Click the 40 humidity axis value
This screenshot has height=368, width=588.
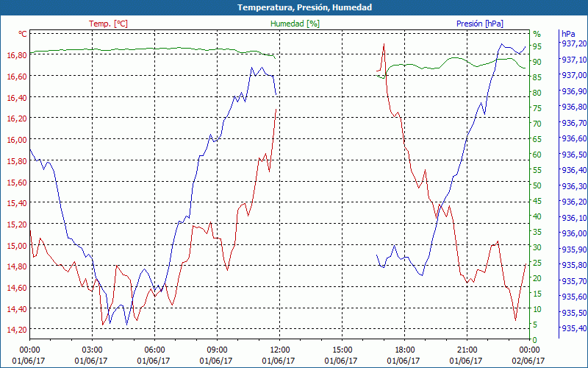pos(537,216)
